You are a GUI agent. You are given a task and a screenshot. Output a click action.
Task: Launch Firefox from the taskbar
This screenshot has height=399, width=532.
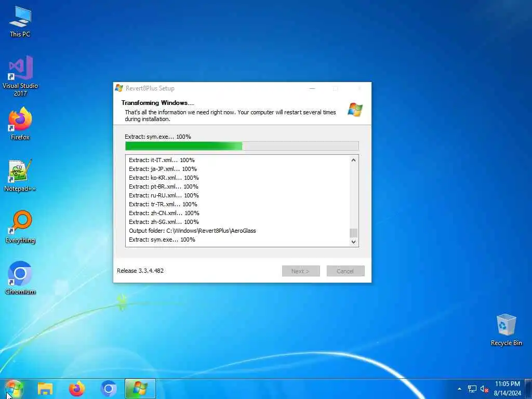pyautogui.click(x=77, y=389)
